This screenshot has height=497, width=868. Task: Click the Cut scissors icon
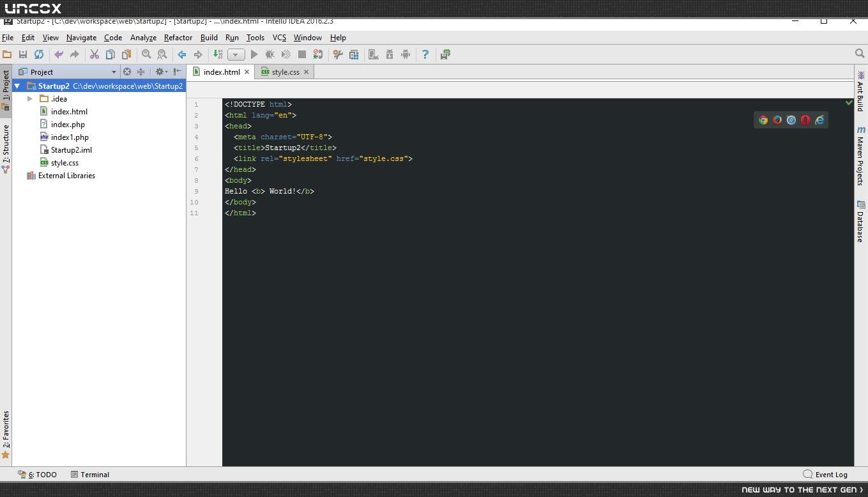coord(95,54)
